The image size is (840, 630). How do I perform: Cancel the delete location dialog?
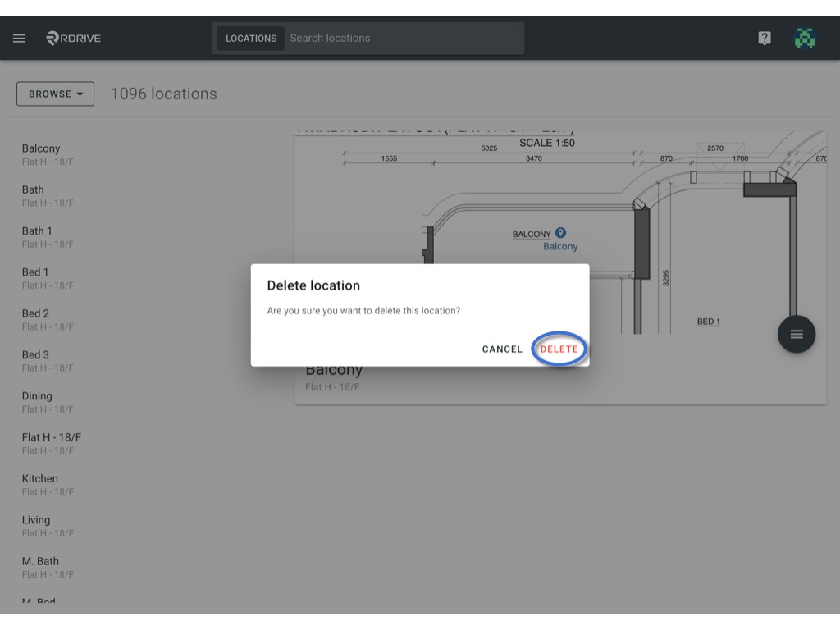pos(502,349)
